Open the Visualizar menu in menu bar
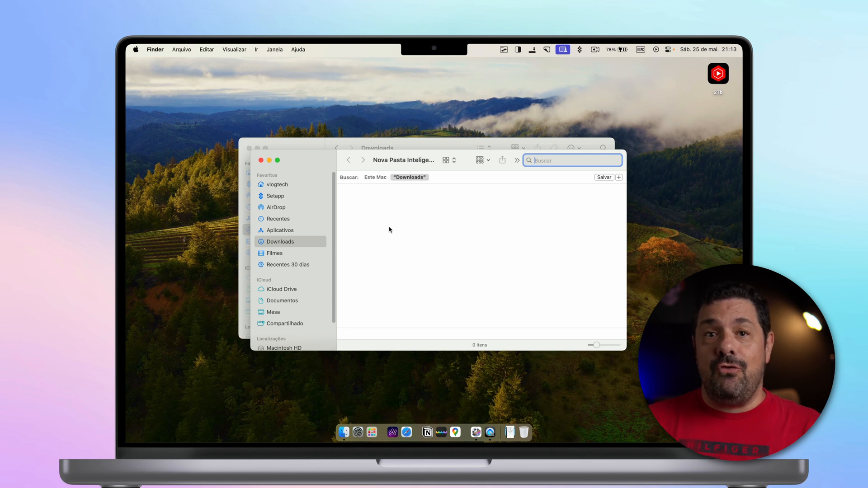Screen dimensions: 868x488 (x=234, y=49)
